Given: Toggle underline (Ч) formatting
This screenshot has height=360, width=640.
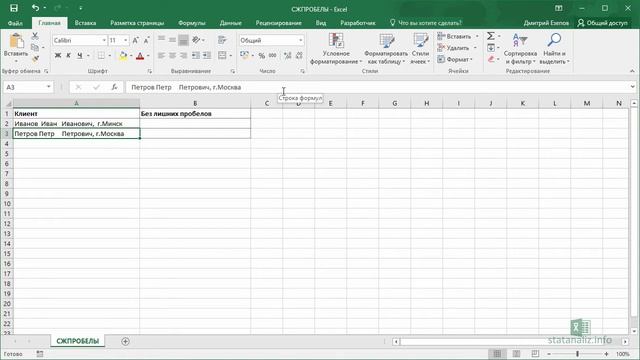Looking at the screenshot, I should point(80,56).
